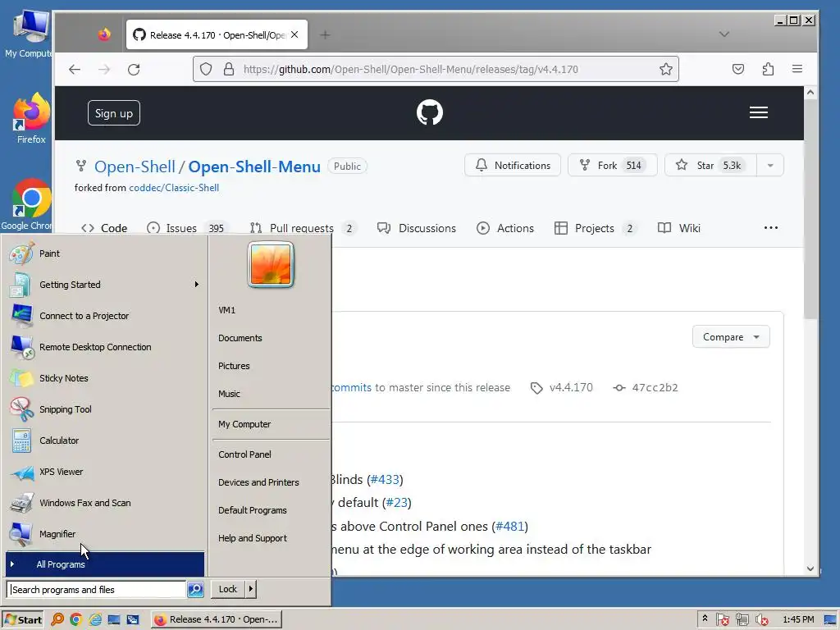Expand the Firefox list all tabs chevron

click(x=724, y=34)
